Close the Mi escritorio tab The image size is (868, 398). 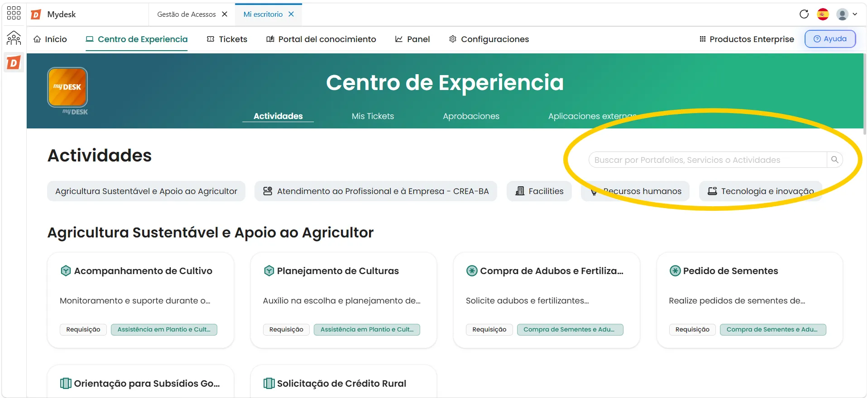click(291, 14)
